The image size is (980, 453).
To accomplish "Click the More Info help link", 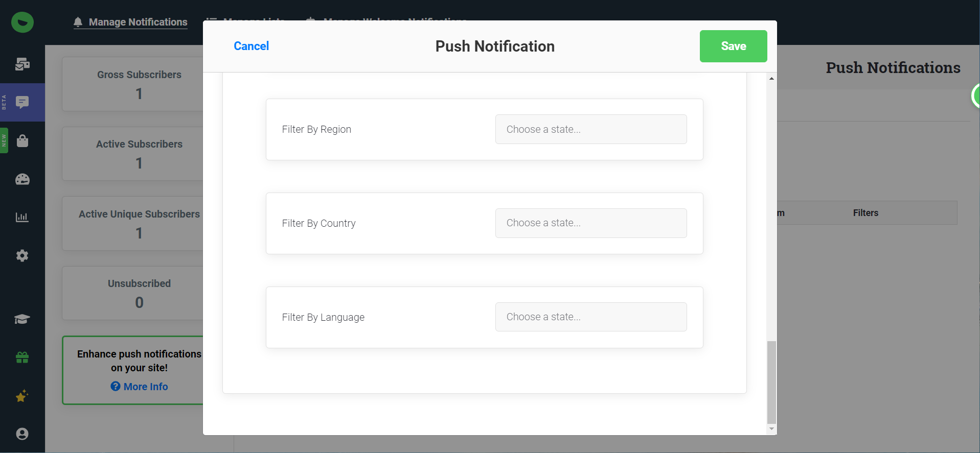I will tap(139, 387).
